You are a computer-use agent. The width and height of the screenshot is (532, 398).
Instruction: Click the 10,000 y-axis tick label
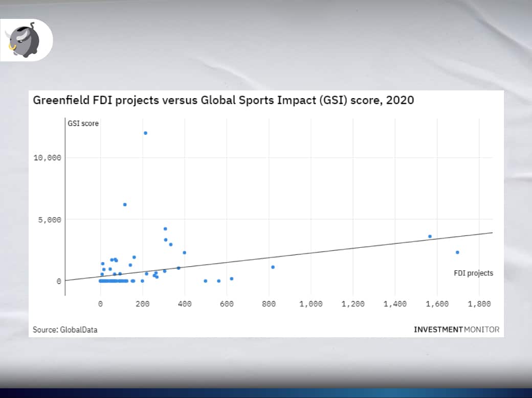tap(47, 158)
